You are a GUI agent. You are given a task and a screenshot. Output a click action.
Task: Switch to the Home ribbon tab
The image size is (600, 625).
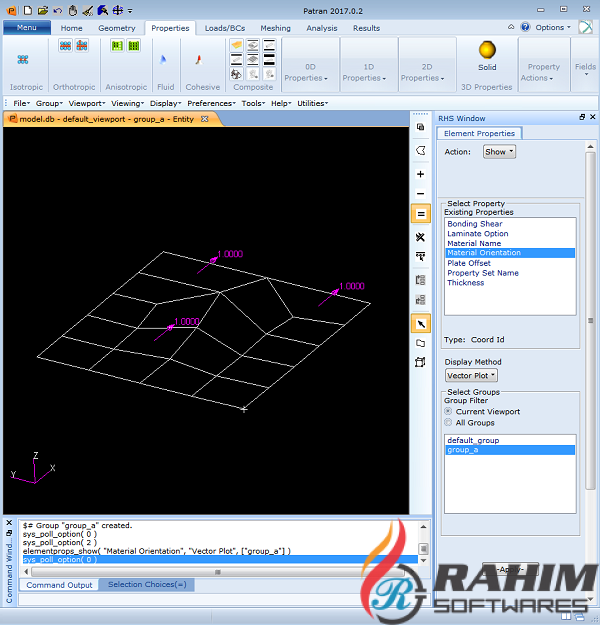[x=71, y=28]
